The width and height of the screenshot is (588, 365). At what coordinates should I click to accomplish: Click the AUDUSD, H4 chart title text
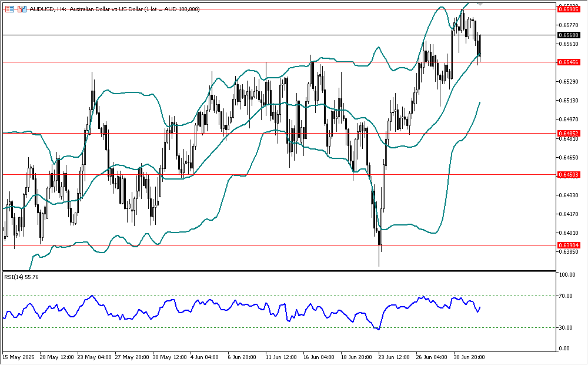[x=115, y=9]
